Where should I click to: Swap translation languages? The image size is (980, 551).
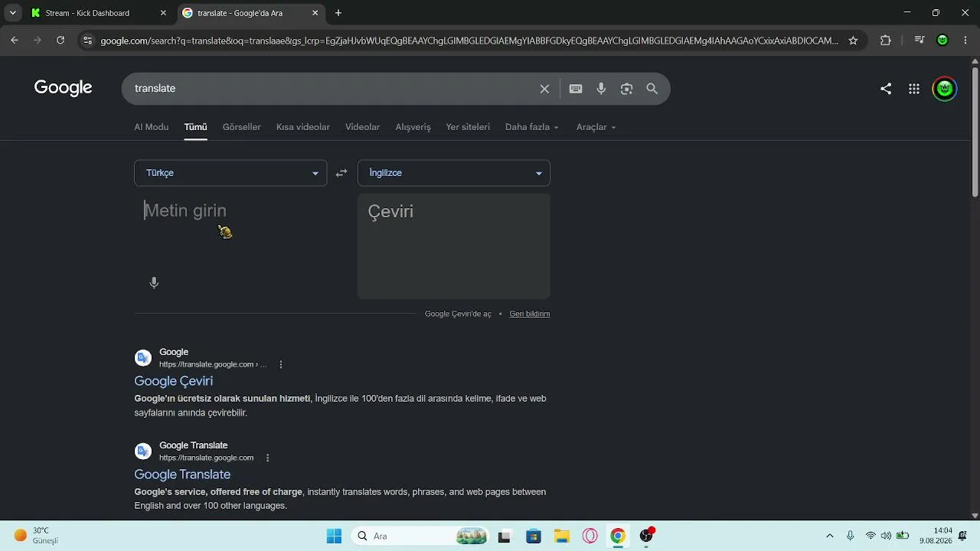(x=341, y=173)
